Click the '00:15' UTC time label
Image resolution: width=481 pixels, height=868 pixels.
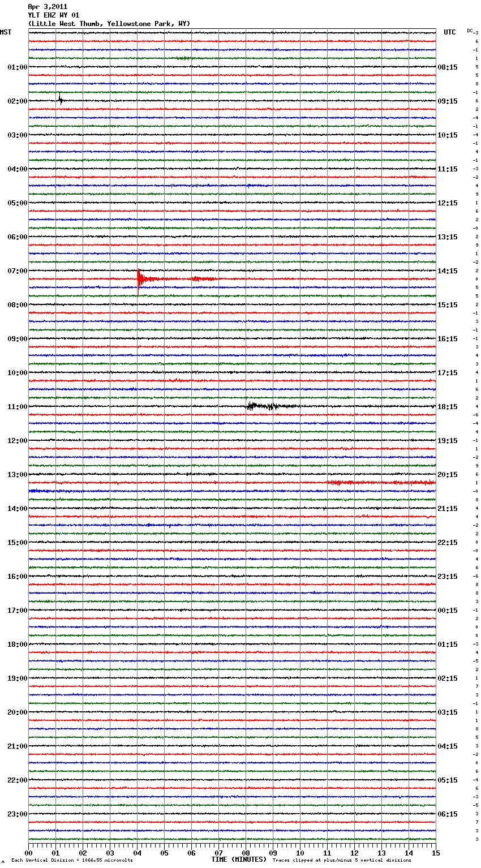pyautogui.click(x=448, y=611)
